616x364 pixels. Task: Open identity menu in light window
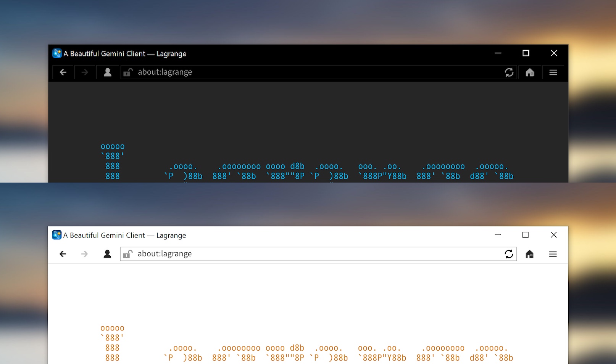coord(107,254)
